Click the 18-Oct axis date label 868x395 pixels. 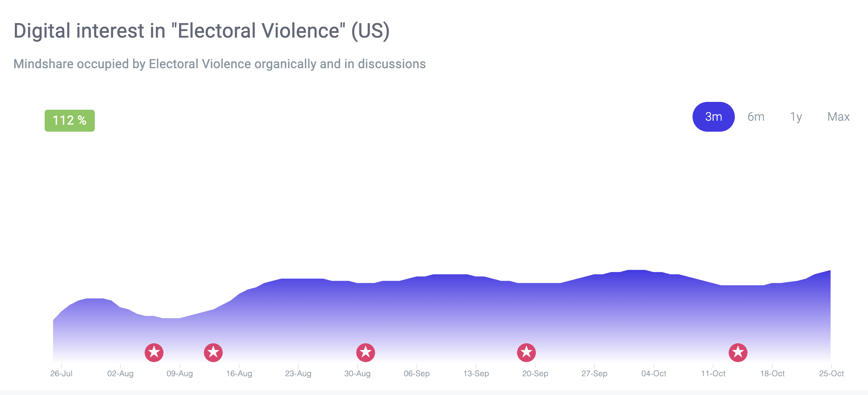click(x=772, y=373)
